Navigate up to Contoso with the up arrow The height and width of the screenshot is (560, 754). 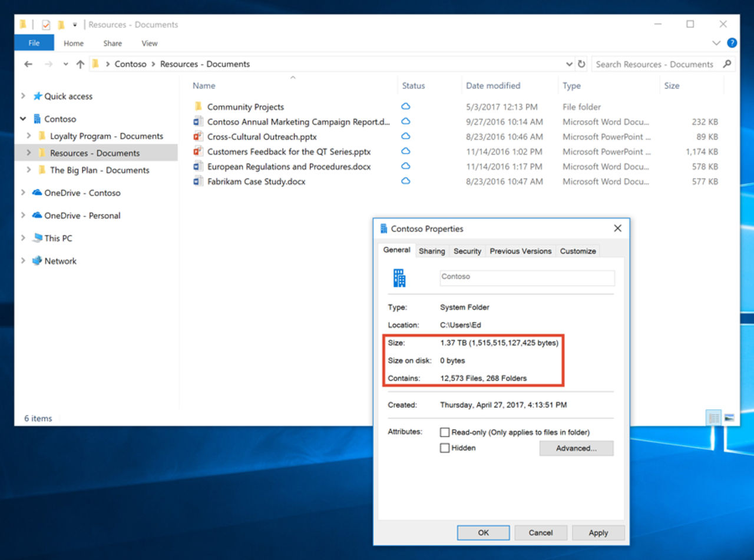click(80, 64)
